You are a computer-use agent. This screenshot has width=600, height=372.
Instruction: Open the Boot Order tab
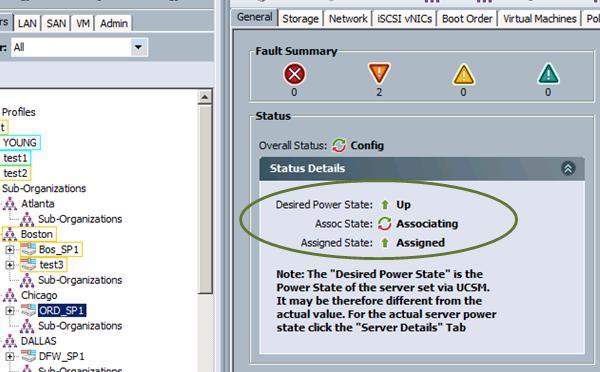467,19
